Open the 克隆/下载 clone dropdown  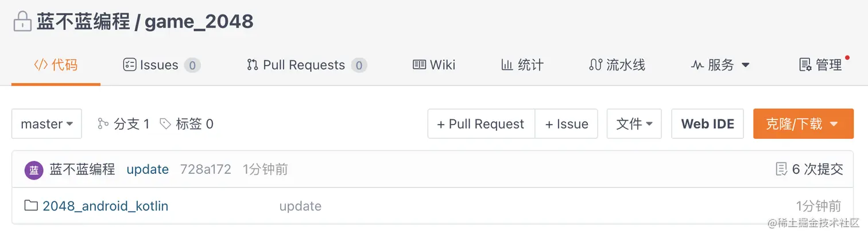pyautogui.click(x=803, y=124)
